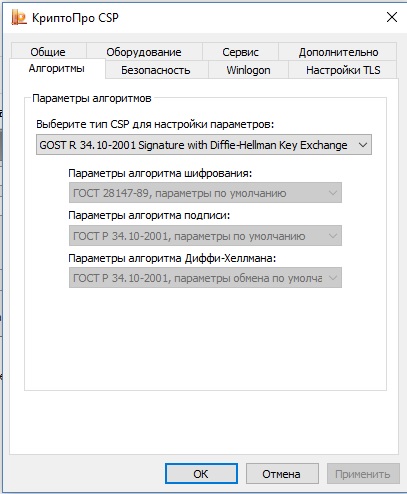Click the Diffie-Hellman exchange parameters combo box

[x=205, y=278]
